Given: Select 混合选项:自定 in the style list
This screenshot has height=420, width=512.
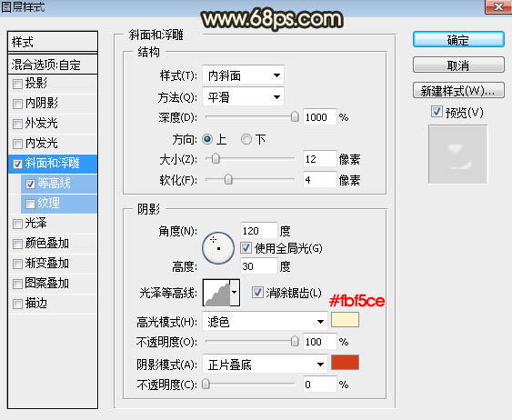Looking at the screenshot, I should point(53,65).
